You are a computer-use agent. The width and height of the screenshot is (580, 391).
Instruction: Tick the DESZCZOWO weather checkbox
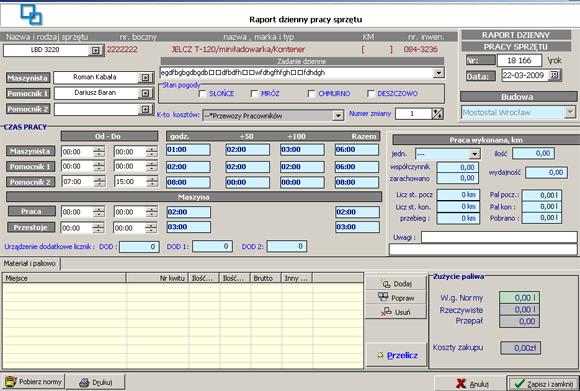point(371,94)
